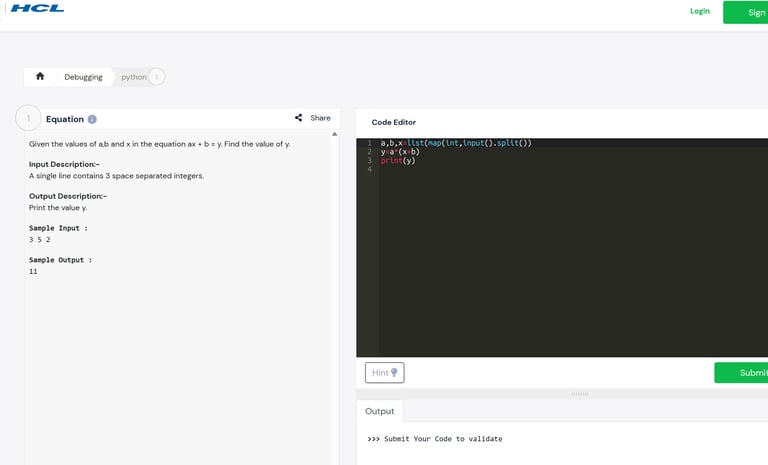Select the python breadcrumb

pos(134,77)
